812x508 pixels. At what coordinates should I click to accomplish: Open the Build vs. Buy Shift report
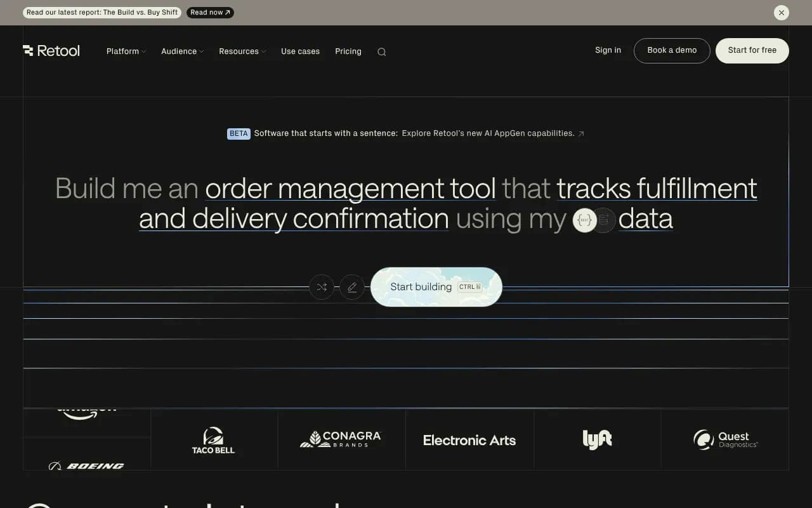101,12
